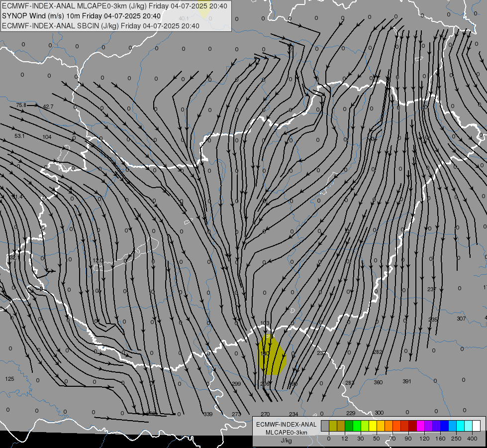Click the pure yellow legend swatch
Screen dimensions: 487x448
coord(373,426)
